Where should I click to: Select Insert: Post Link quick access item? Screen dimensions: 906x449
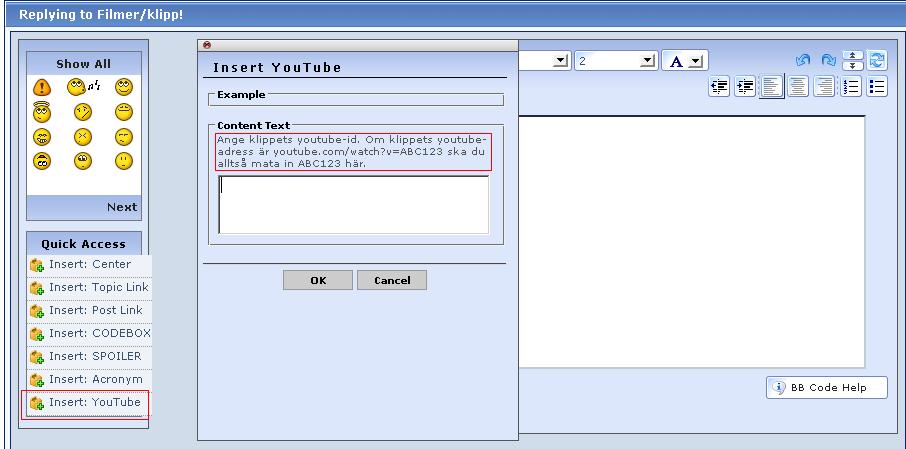point(90,310)
